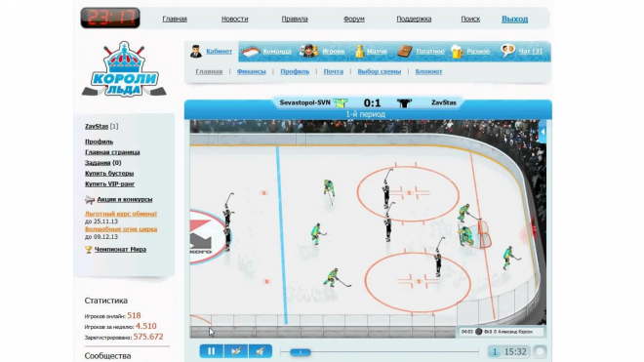Open the Игроки tab
The height and width of the screenshot is (362, 644).
tap(333, 52)
